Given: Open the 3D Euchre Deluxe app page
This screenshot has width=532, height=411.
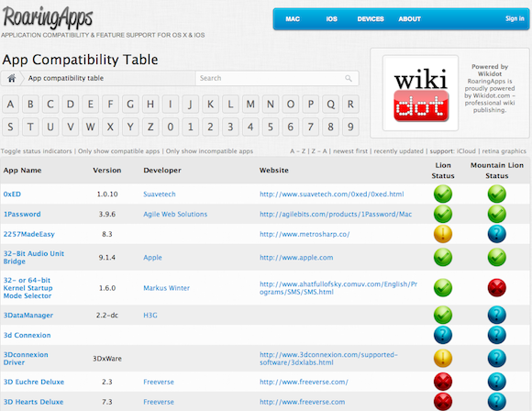Looking at the screenshot, I should click(34, 382).
